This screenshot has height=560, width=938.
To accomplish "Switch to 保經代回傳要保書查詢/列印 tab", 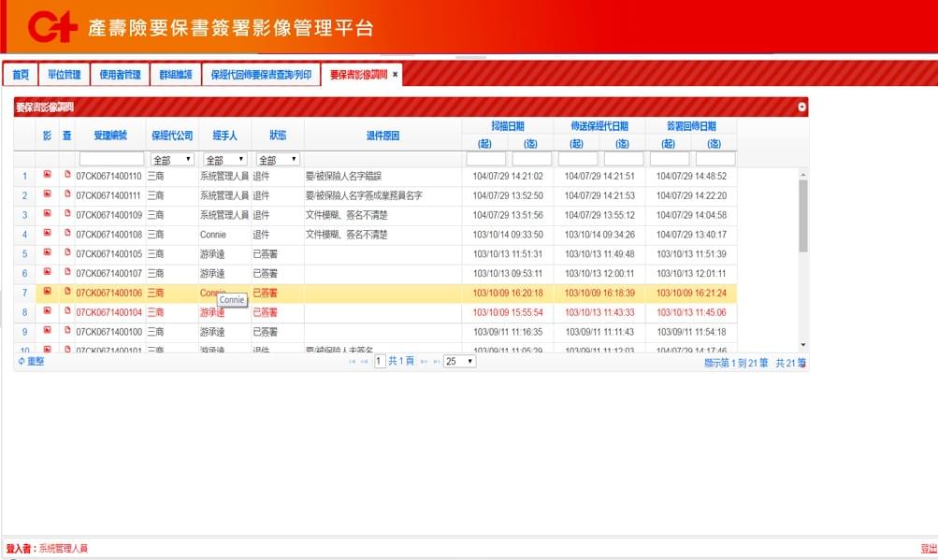I will pos(261,75).
